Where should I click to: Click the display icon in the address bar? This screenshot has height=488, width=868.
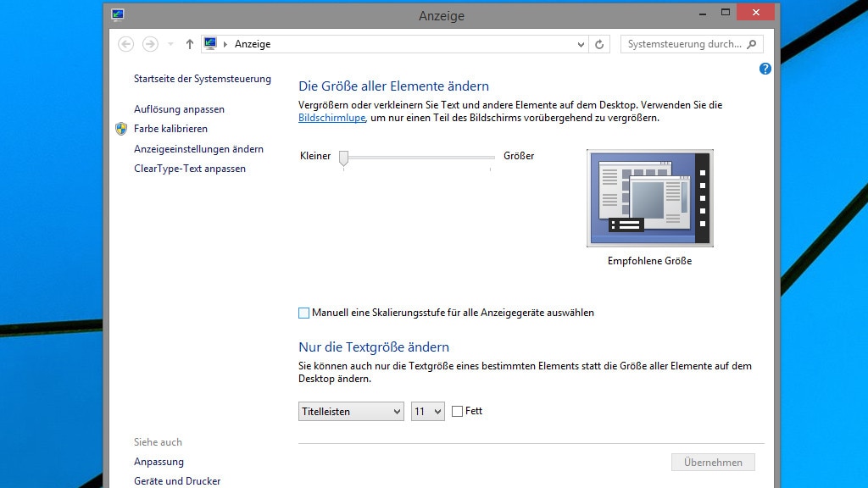pyautogui.click(x=210, y=44)
